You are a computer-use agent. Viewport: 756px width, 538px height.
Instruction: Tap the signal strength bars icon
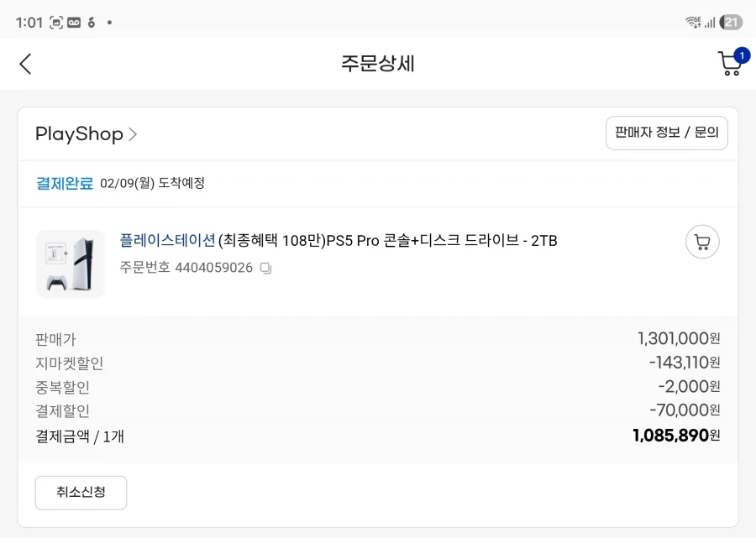pyautogui.click(x=708, y=20)
